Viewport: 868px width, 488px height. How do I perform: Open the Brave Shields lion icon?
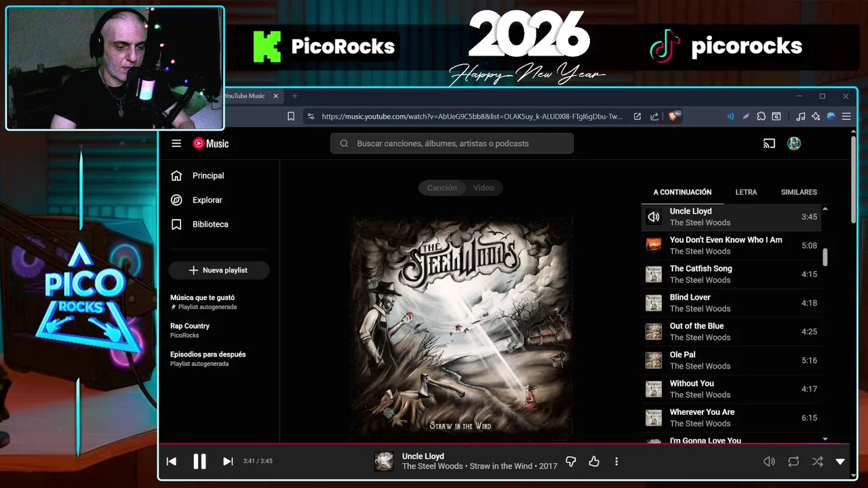click(x=675, y=117)
